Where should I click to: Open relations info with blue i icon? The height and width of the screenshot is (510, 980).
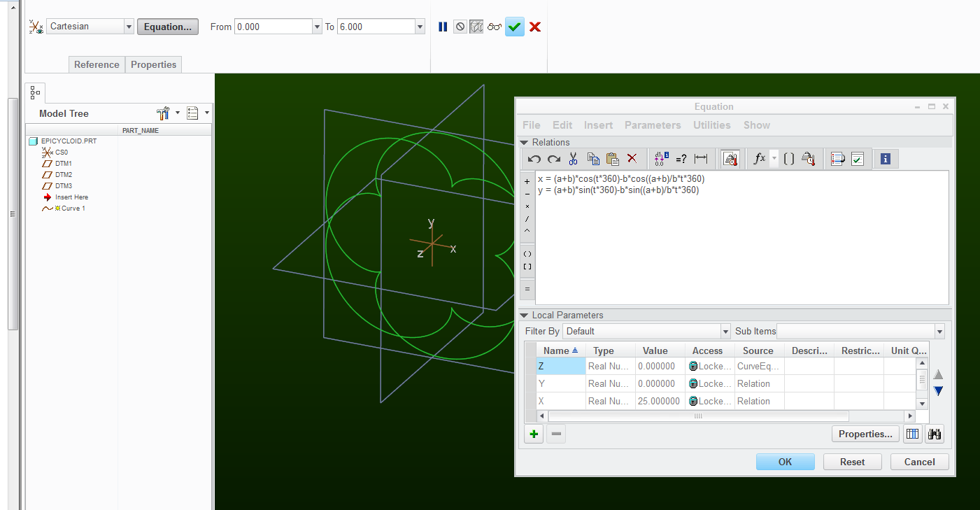point(886,159)
